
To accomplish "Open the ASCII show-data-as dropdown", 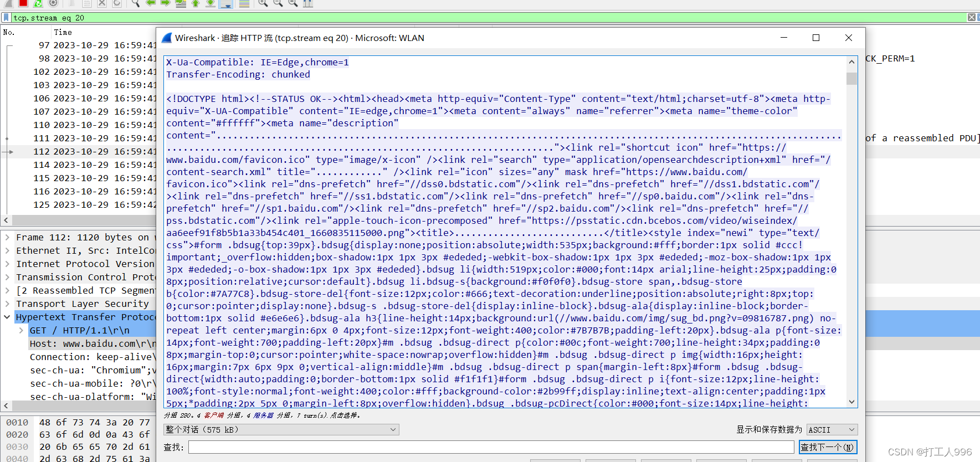I will 832,429.
